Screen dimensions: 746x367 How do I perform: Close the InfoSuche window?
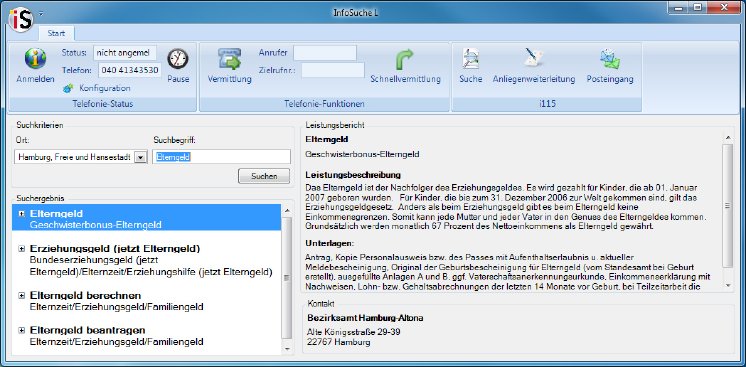click(x=723, y=8)
